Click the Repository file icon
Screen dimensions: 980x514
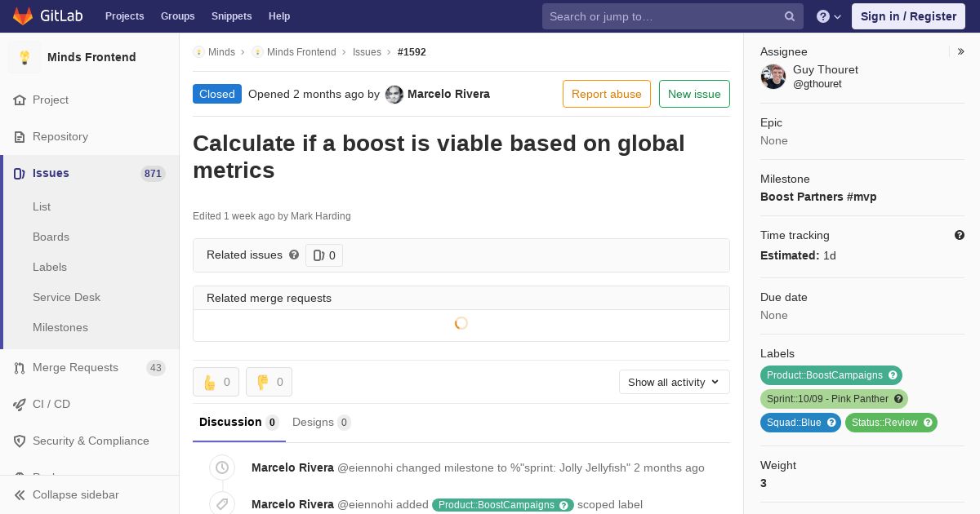tap(20, 136)
